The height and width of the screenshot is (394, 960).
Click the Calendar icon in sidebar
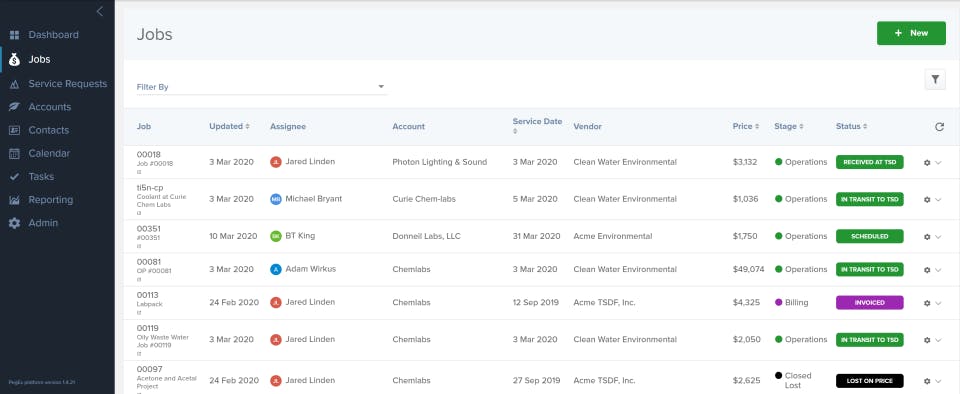14,154
